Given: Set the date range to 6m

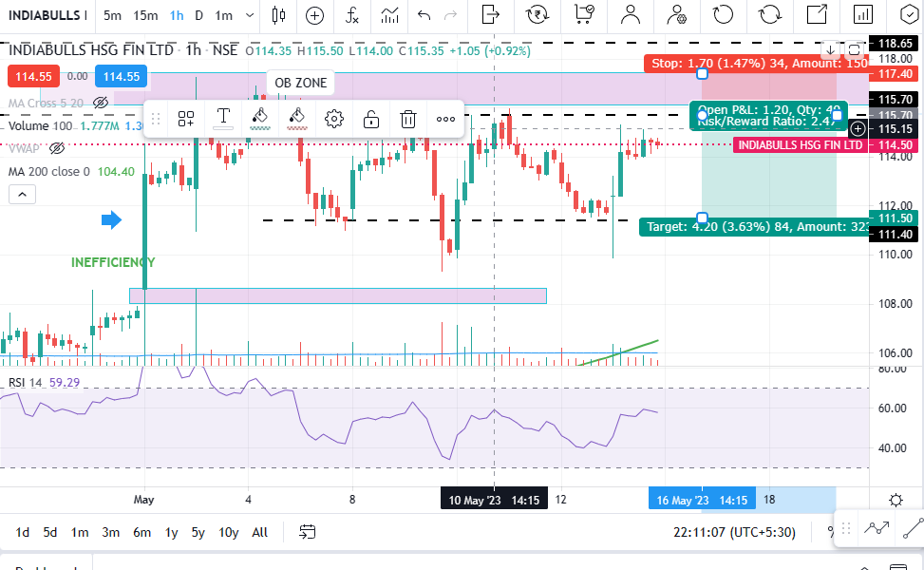Looking at the screenshot, I should pyautogui.click(x=142, y=532).
